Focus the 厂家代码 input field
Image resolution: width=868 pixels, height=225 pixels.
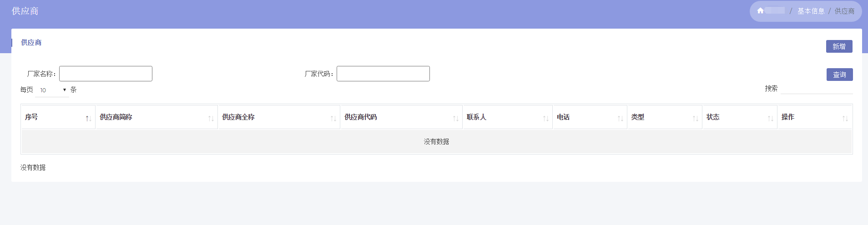pos(383,74)
